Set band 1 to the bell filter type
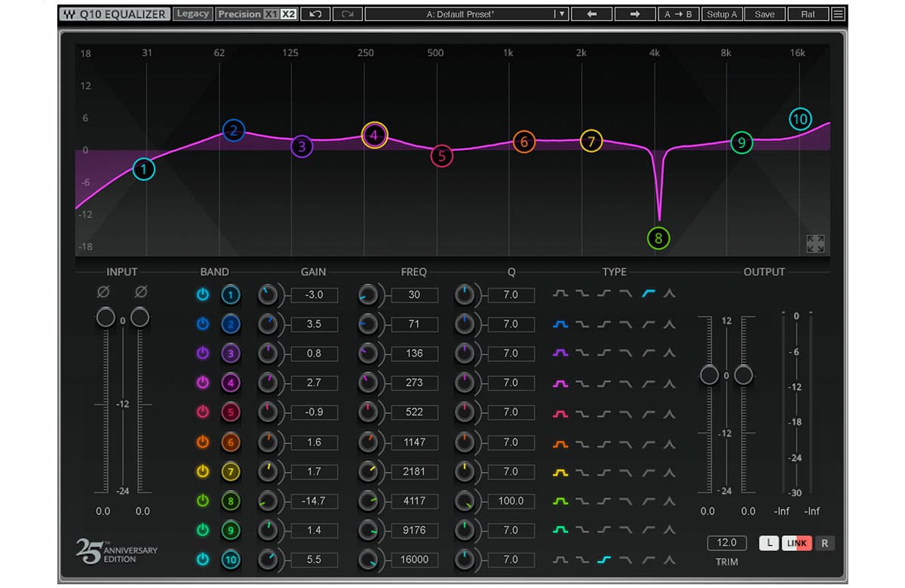Image resolution: width=905 pixels, height=588 pixels. click(560, 294)
